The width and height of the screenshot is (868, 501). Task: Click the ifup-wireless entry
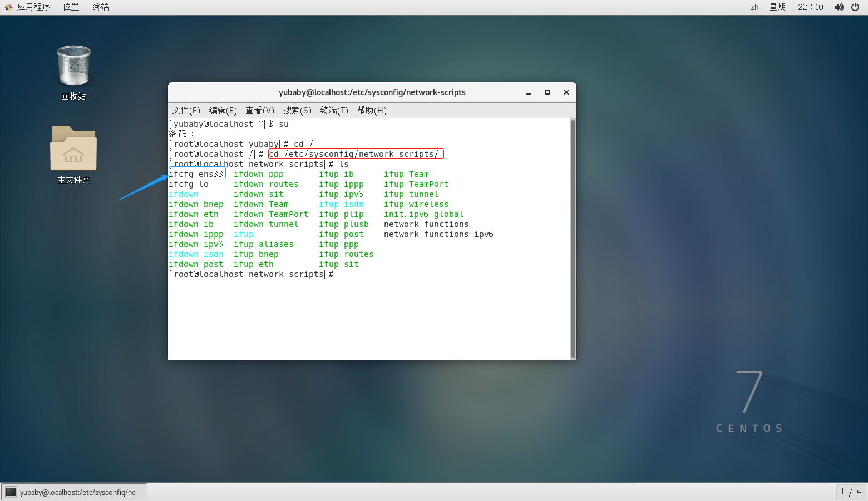pos(416,204)
